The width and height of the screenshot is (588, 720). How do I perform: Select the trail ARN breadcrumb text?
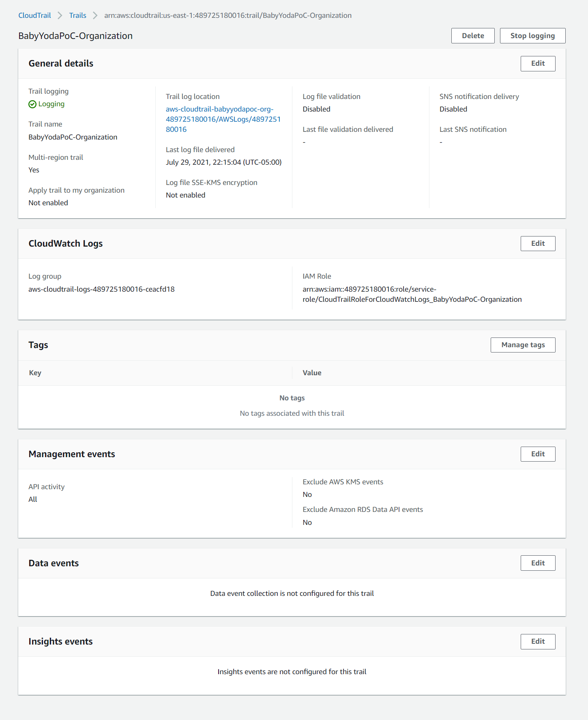point(228,15)
